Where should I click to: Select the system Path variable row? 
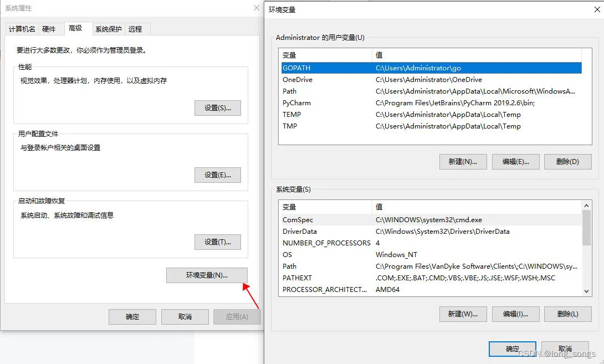pos(432,266)
